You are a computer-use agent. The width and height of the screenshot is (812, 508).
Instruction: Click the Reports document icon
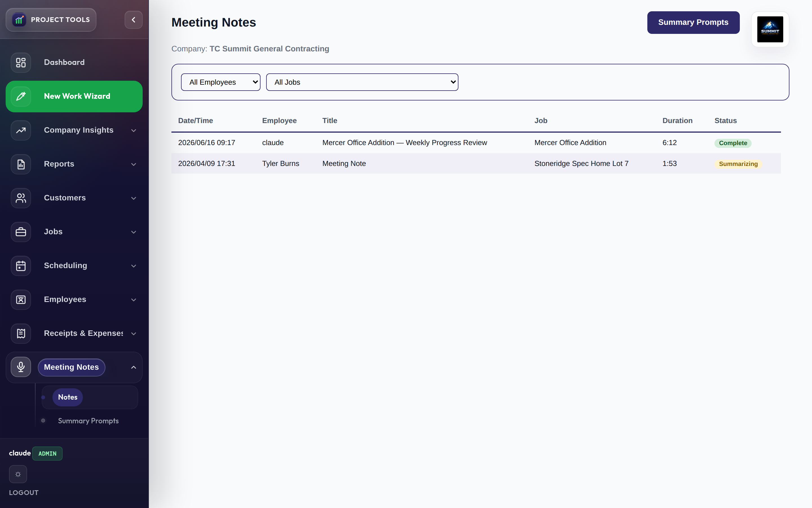point(21,164)
